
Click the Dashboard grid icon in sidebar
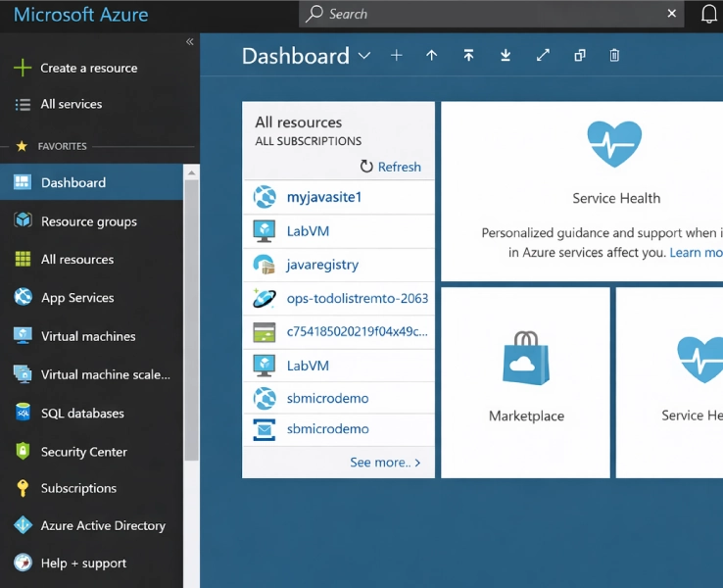[x=23, y=182]
